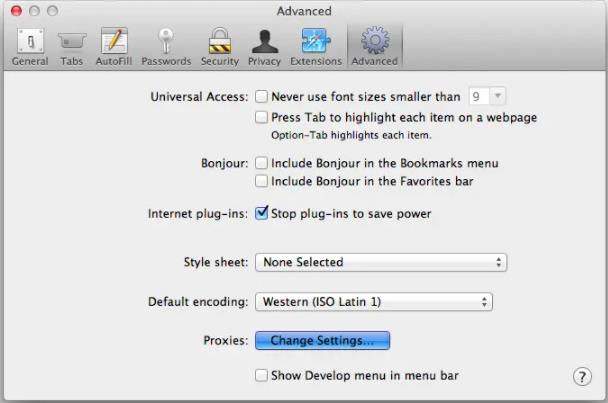The width and height of the screenshot is (608, 403).
Task: Close the Advanced preferences window
Action: tap(16, 10)
